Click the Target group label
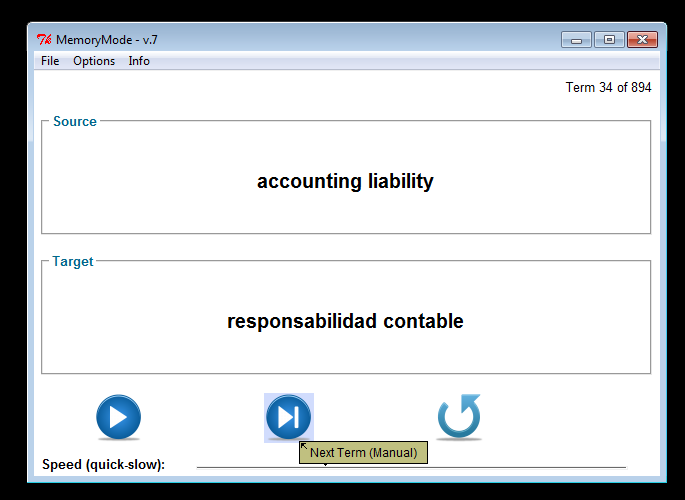 (73, 261)
